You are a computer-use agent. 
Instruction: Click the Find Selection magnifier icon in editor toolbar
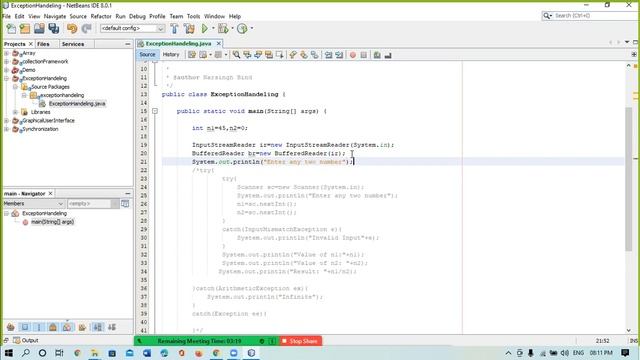[x=236, y=55]
